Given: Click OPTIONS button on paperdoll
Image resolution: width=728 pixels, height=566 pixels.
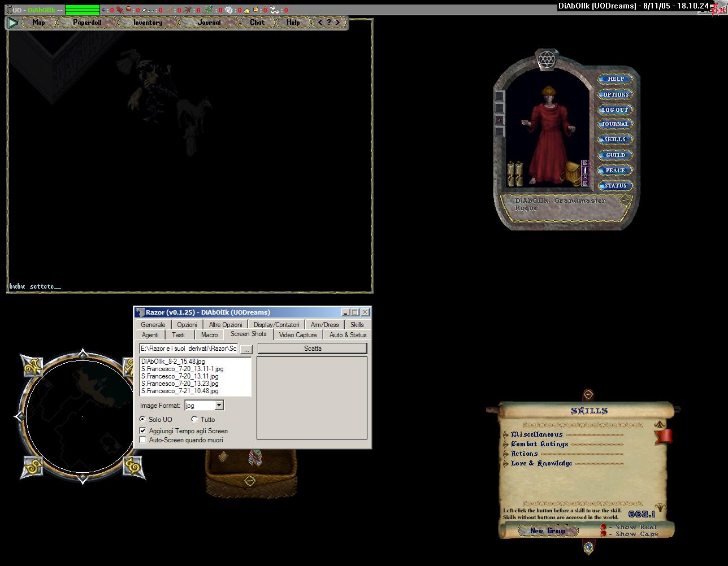Looking at the screenshot, I should click(615, 94).
